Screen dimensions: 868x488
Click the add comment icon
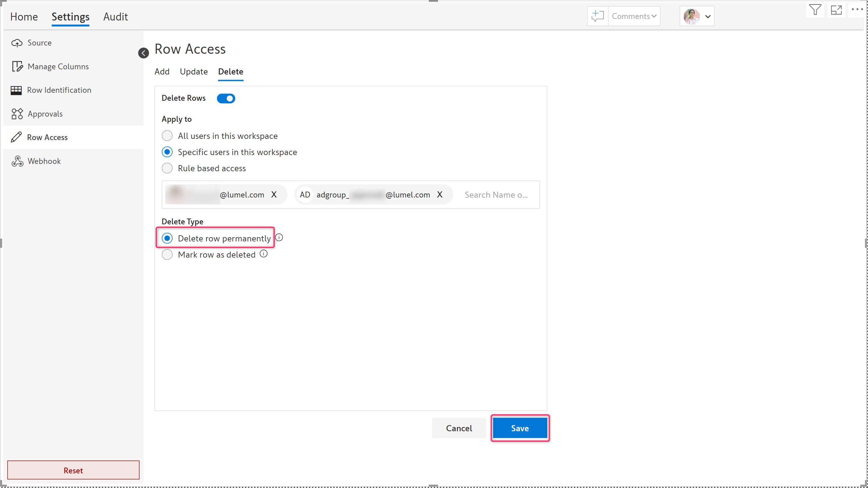(597, 16)
